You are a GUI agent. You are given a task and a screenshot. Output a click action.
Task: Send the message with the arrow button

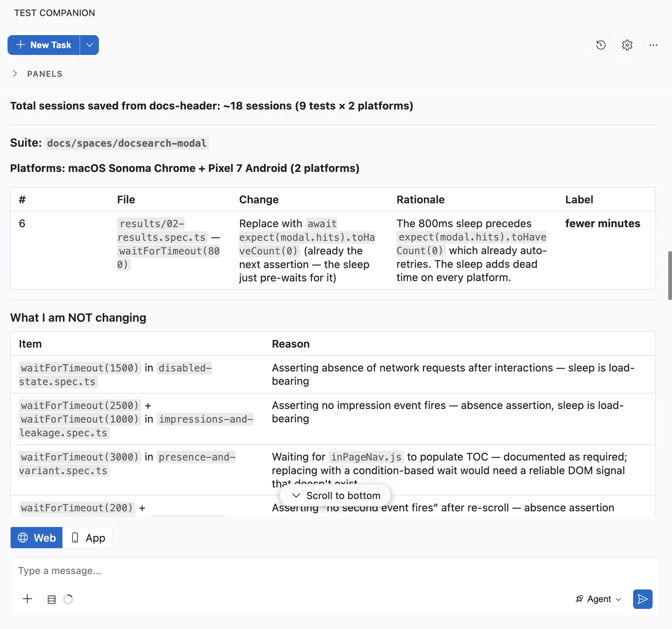tap(643, 599)
